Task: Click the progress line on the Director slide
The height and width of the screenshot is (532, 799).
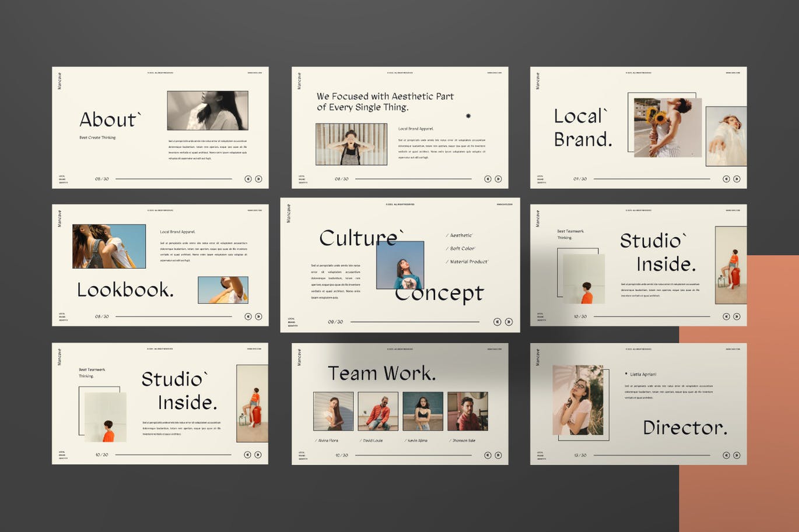Action: point(651,455)
